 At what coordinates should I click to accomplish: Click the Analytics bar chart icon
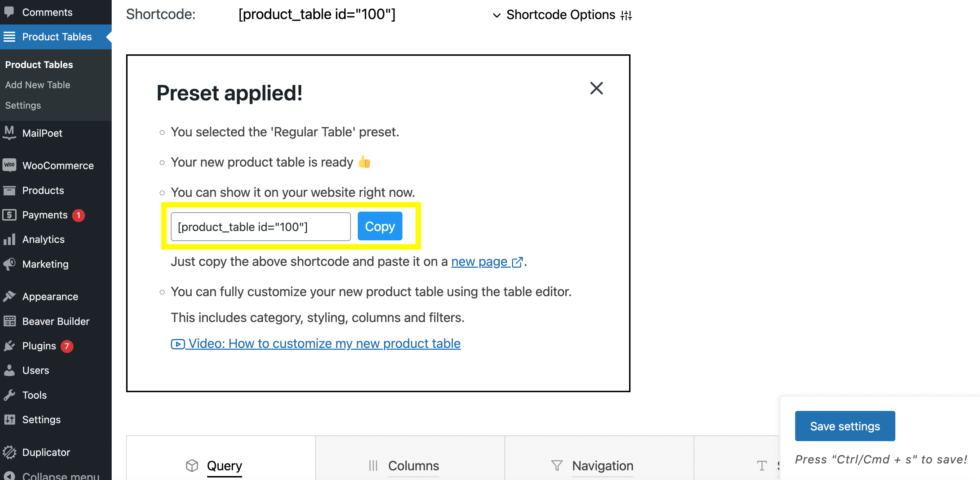(x=9, y=239)
